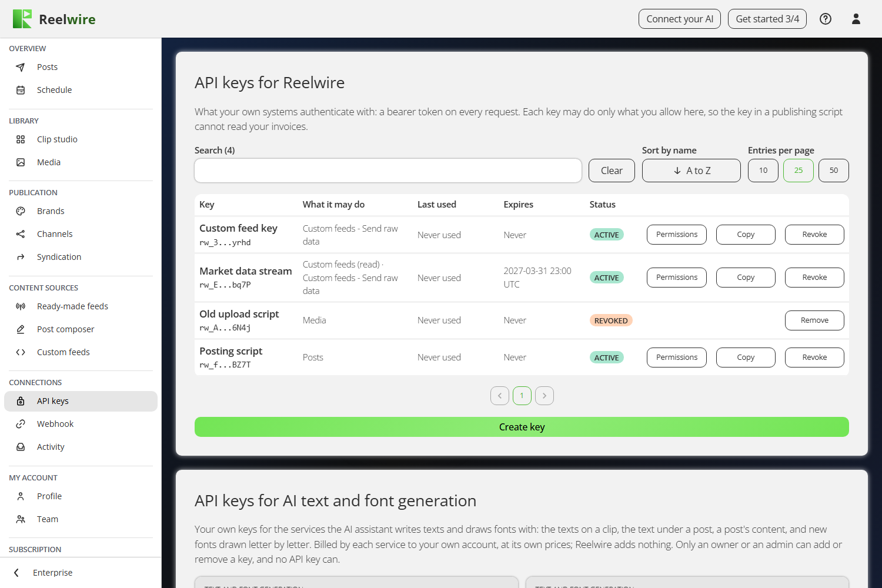Click the Posts paper plane icon
Image resolution: width=882 pixels, height=588 pixels.
pos(21,67)
